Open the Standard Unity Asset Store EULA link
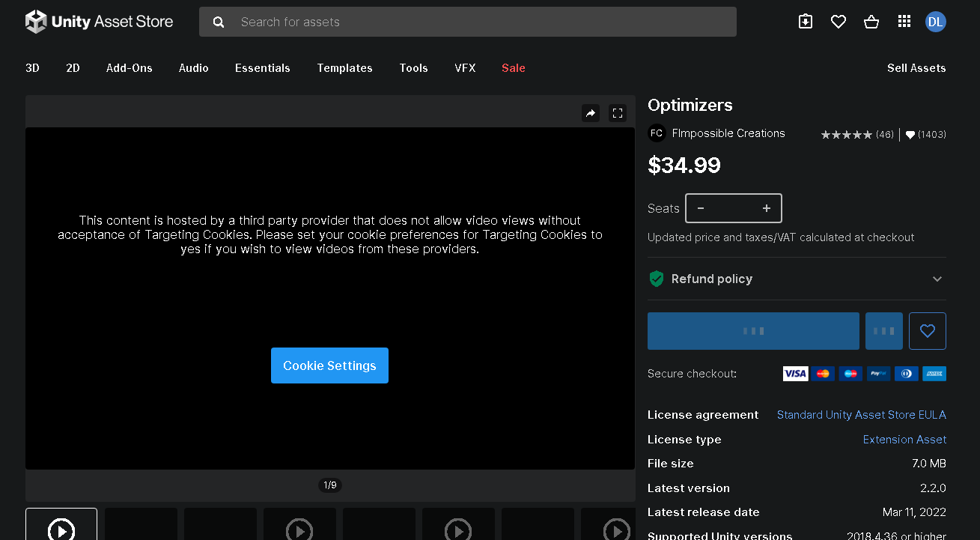The height and width of the screenshot is (540, 980). (862, 415)
